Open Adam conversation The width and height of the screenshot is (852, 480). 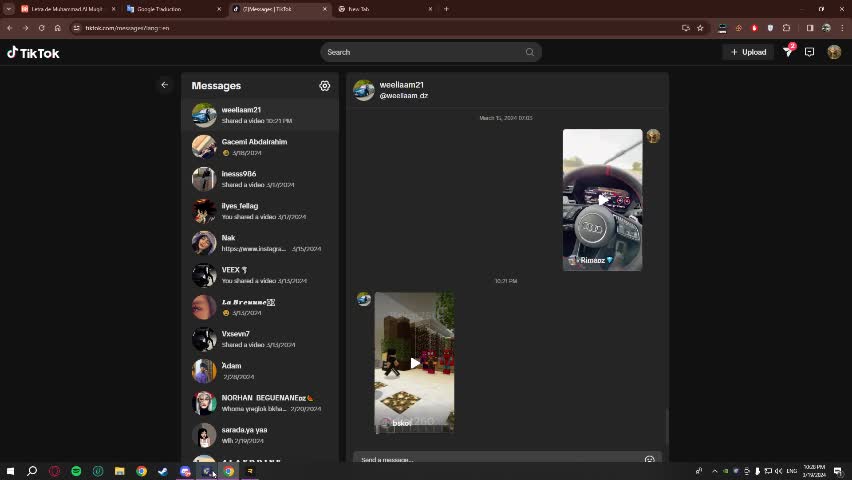click(260, 371)
